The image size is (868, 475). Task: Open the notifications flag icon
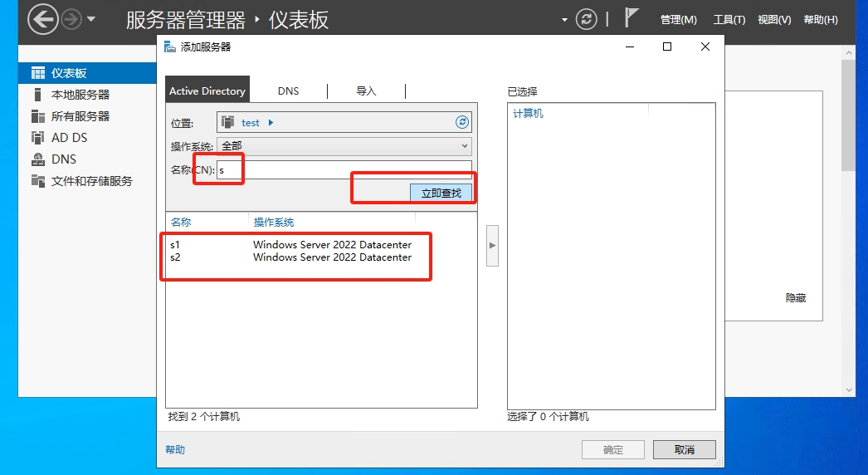631,17
